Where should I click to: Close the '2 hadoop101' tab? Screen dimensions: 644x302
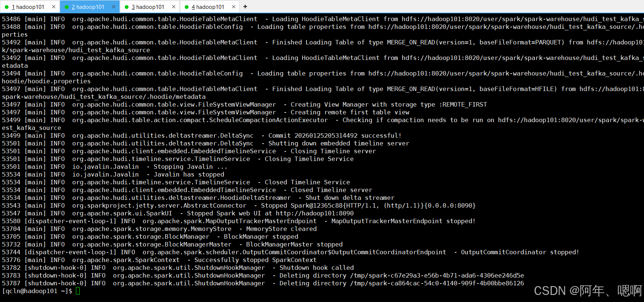114,7
